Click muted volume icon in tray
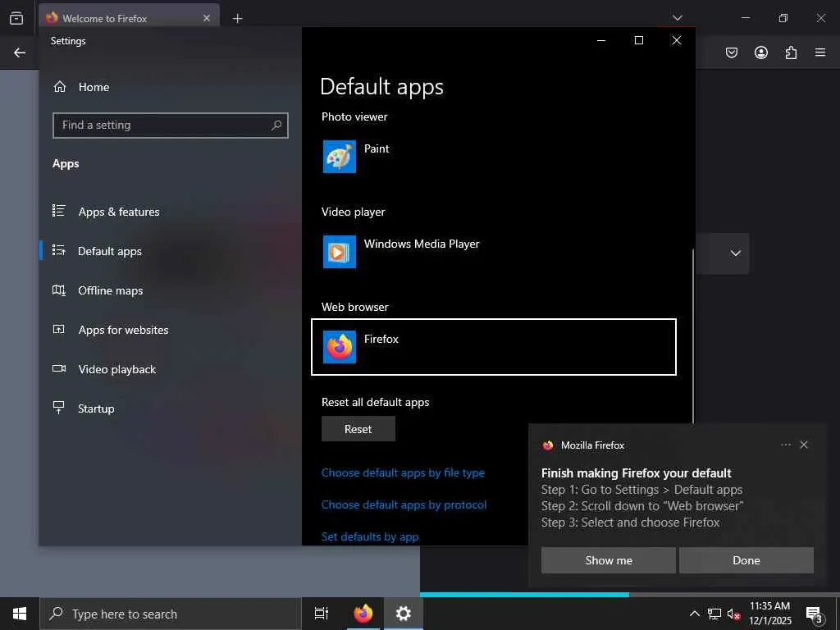 [733, 614]
